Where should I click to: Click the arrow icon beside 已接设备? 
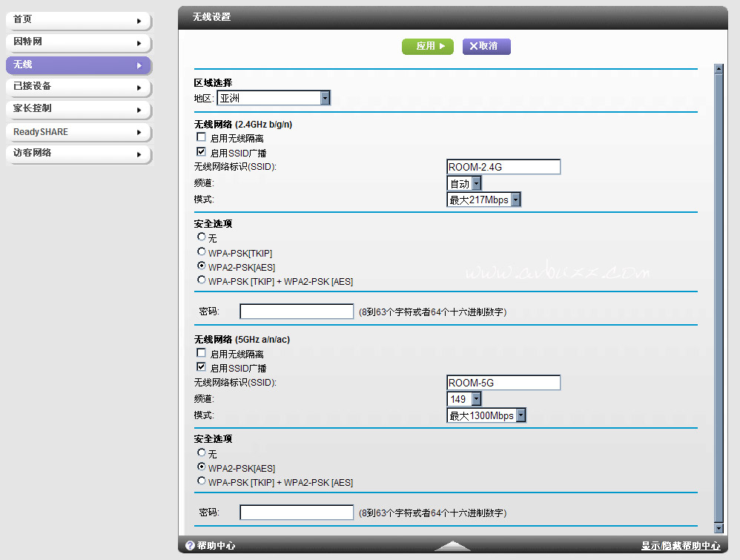coord(139,88)
